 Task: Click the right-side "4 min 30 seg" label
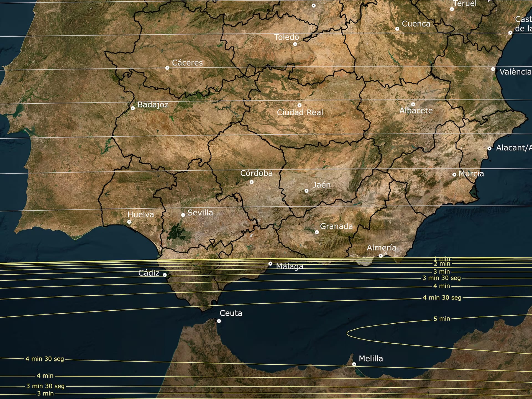[442, 298]
